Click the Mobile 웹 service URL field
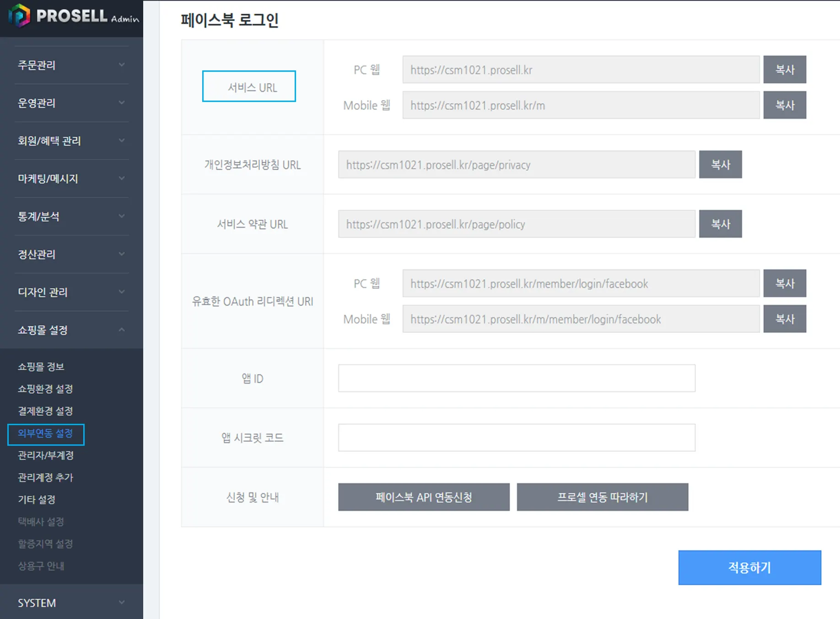This screenshot has width=840, height=619. click(581, 105)
